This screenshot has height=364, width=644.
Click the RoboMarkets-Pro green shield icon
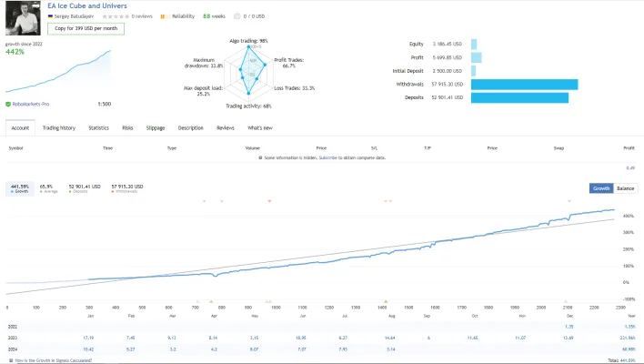pos(8,105)
